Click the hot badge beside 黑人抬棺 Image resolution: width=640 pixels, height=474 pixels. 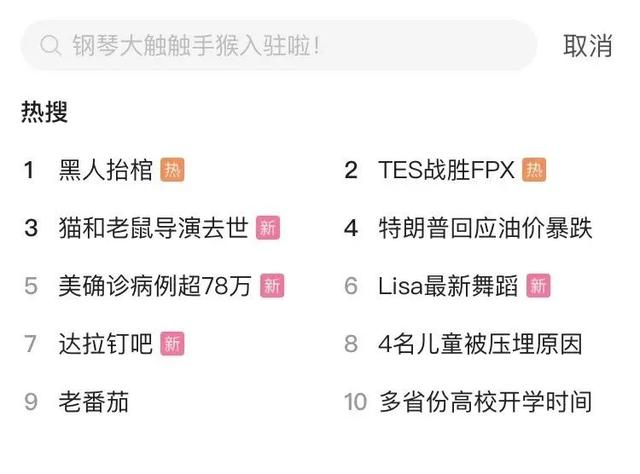[x=173, y=170]
